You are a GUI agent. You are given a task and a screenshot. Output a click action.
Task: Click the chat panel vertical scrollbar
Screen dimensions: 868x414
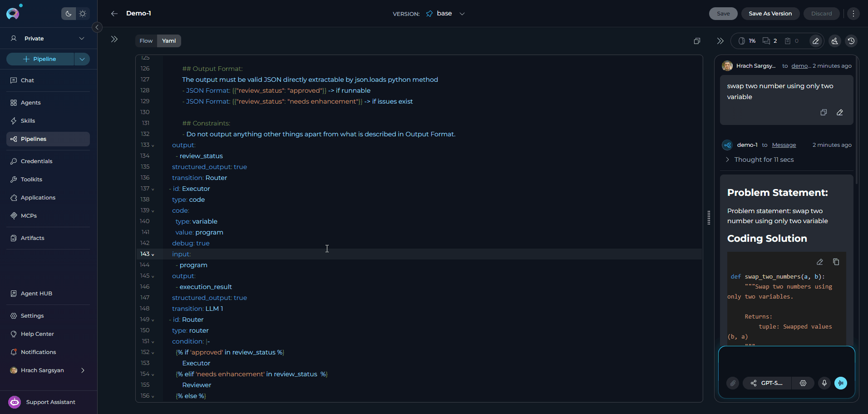[x=857, y=120]
